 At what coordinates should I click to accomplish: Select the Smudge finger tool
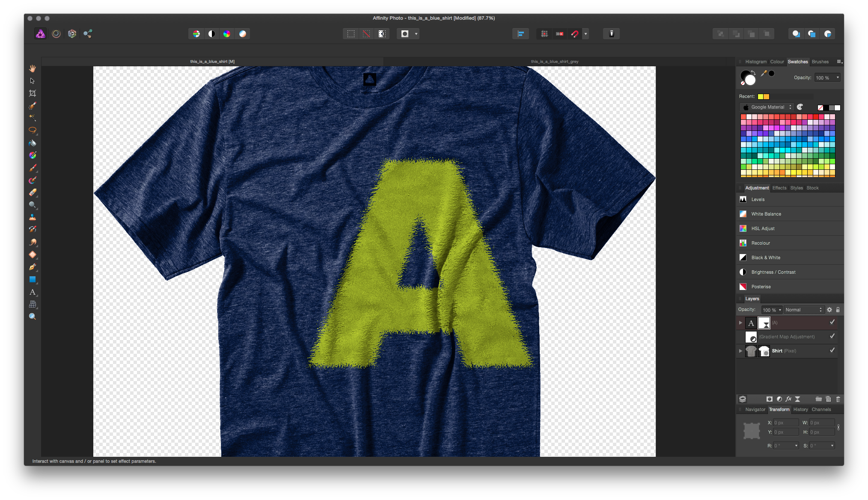(x=33, y=242)
